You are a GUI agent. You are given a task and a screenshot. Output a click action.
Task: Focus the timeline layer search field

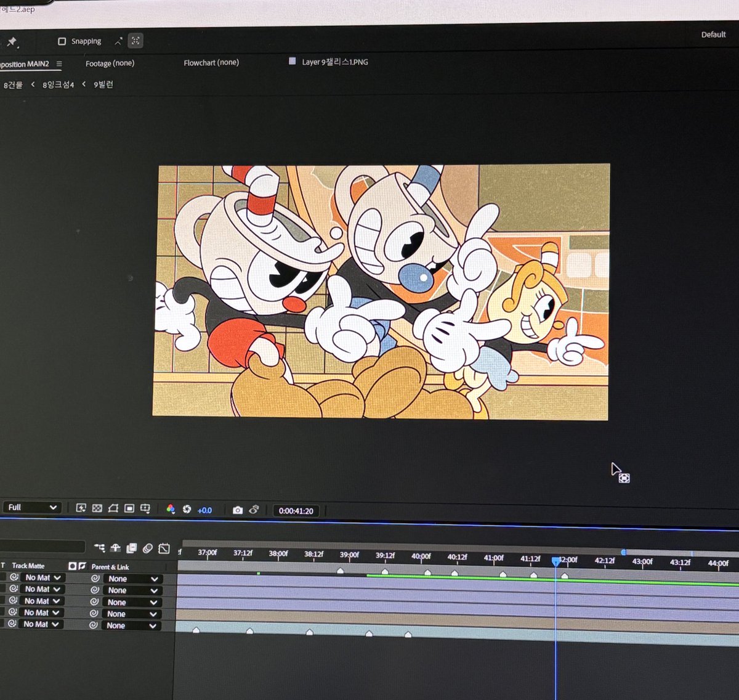42,547
